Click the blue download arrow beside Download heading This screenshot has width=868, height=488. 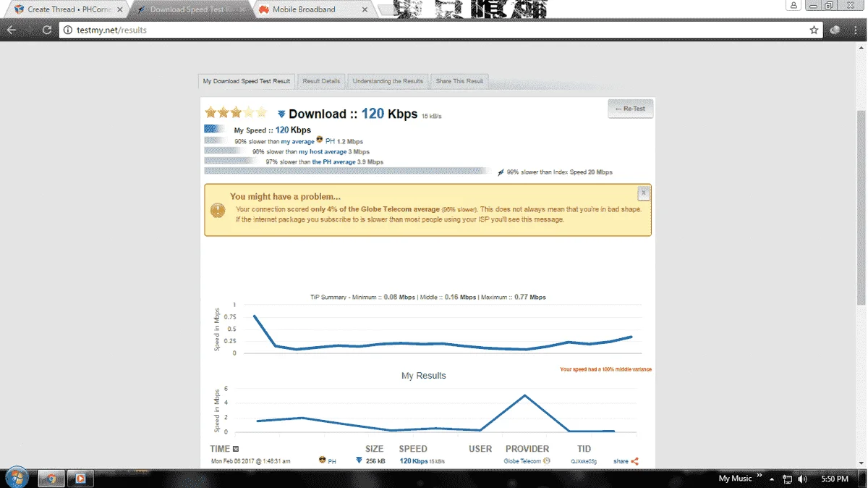tap(281, 114)
